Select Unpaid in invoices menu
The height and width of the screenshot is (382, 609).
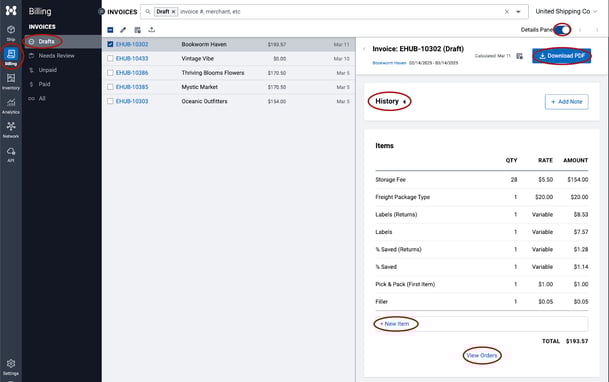coord(47,70)
